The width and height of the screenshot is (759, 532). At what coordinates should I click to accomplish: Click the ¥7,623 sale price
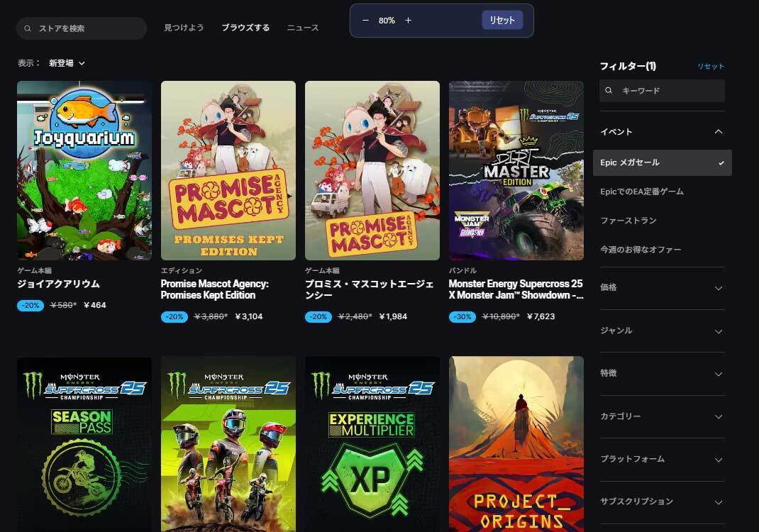[x=541, y=316]
